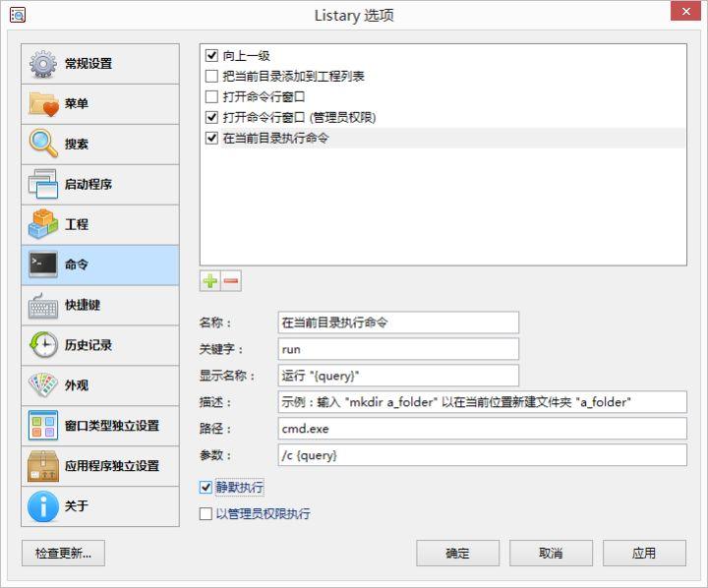Screen dimensions: 708x588
Task: Click the 检查更新... button
Action: click(x=63, y=553)
